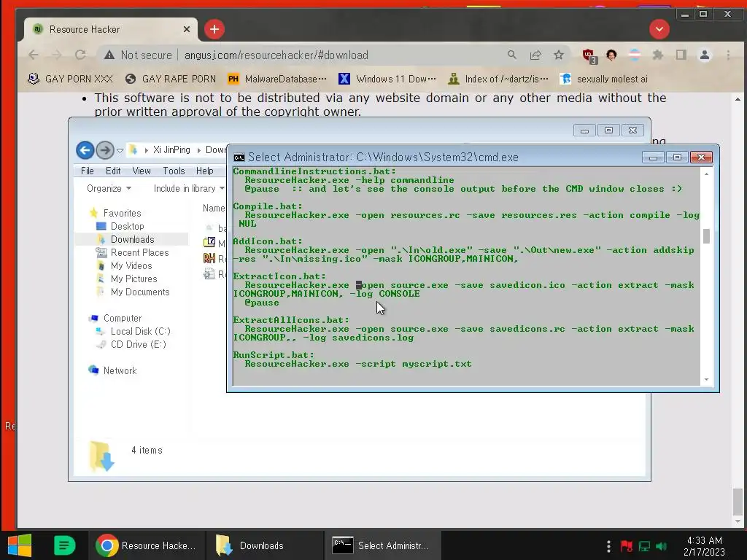
Task: Open the View menu in Explorer
Action: [142, 171]
